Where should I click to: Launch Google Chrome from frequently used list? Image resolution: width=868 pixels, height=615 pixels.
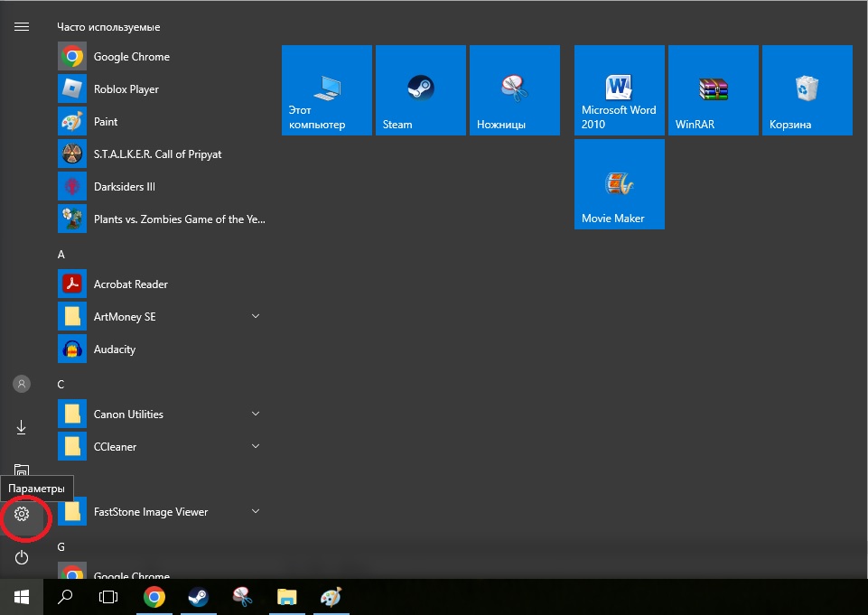162,57
